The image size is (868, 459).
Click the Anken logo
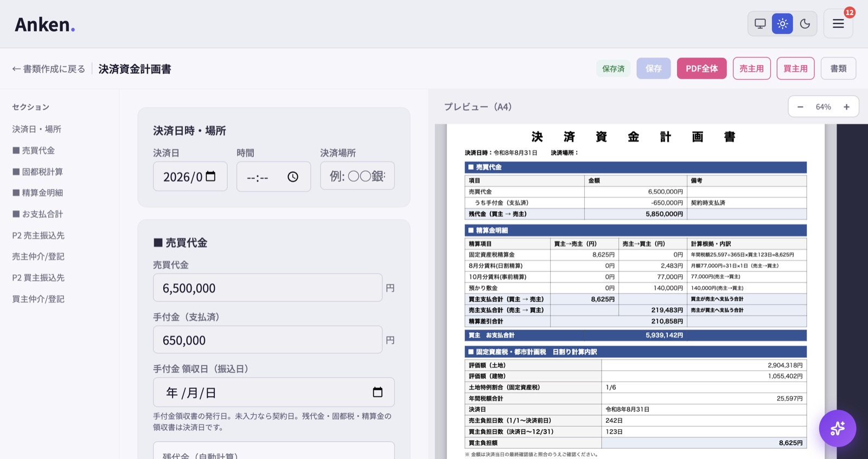point(44,24)
